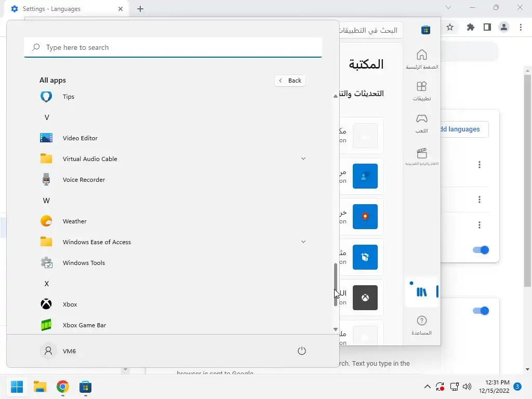Open the Store library icon
Image resolution: width=532 pixels, height=399 pixels.
422,292
